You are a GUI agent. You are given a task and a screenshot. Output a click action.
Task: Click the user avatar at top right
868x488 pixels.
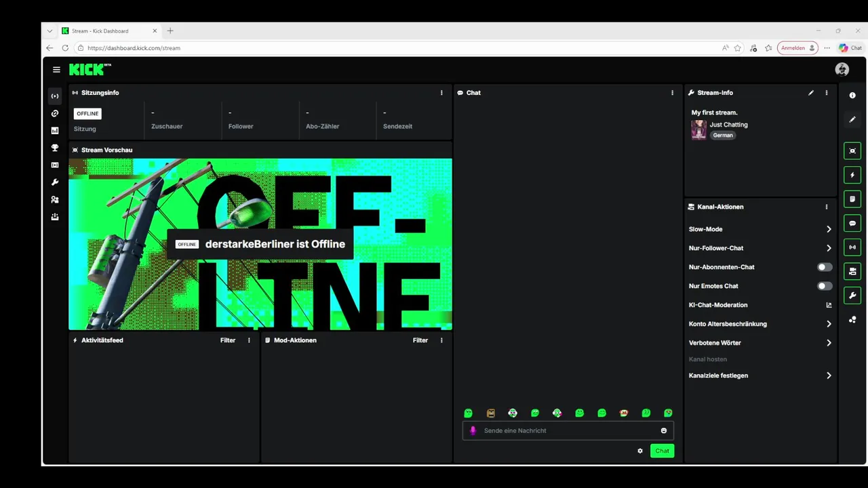coord(842,69)
